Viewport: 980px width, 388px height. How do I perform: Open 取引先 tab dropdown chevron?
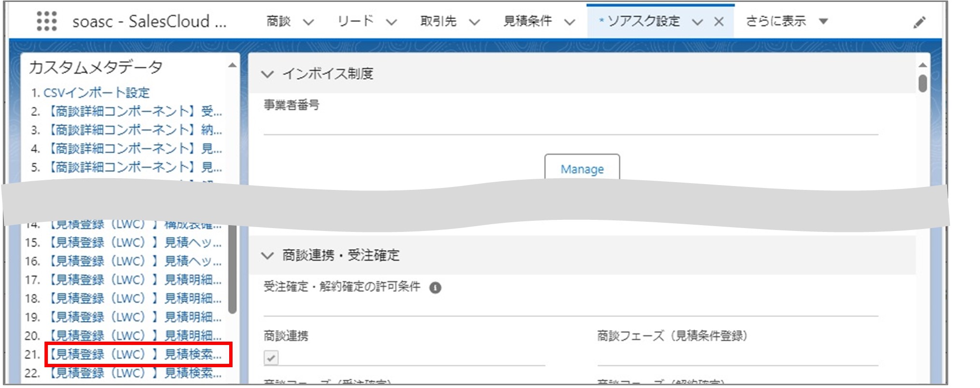pos(474,22)
